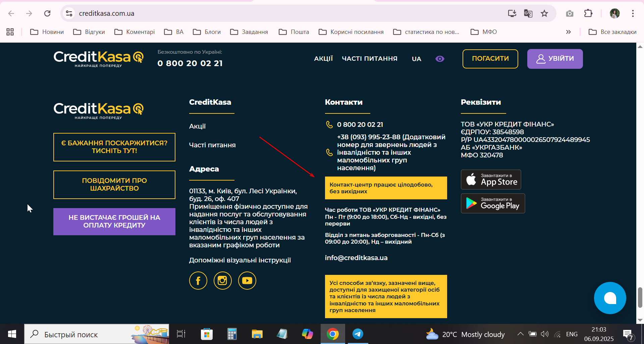Open the apps grid in bookmarks bar
Image resolution: width=644 pixels, height=344 pixels.
pos(10,32)
